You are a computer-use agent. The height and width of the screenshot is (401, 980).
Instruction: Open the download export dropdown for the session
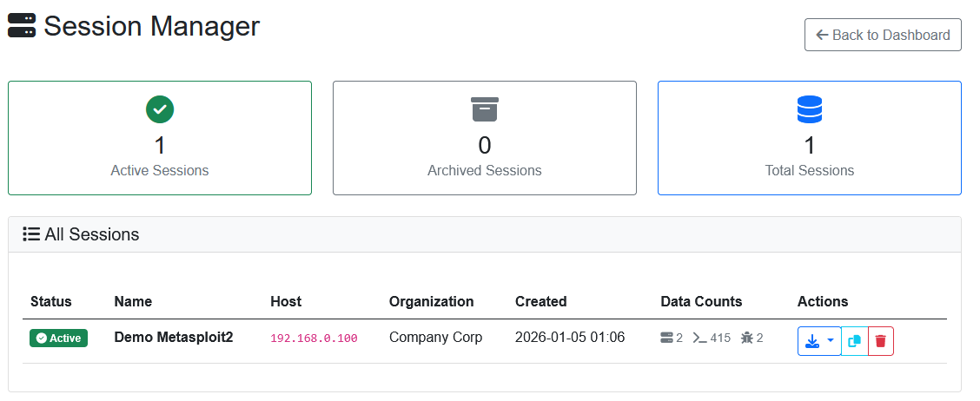[x=819, y=341]
